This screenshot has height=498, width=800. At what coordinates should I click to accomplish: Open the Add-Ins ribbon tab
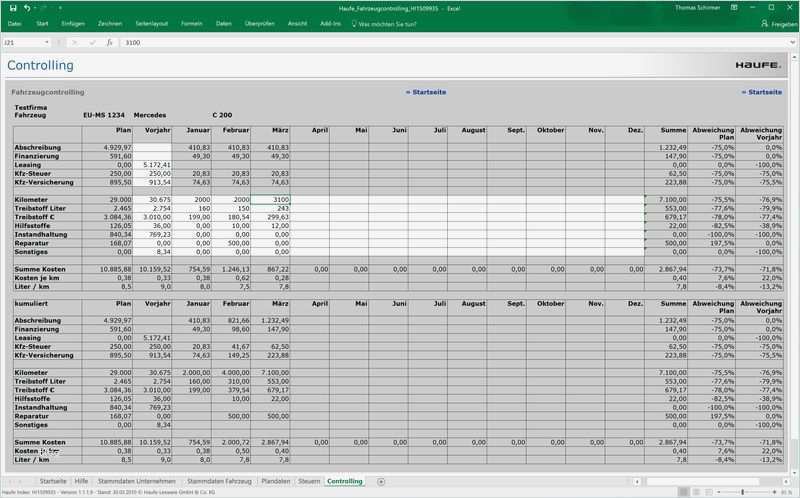coord(331,24)
